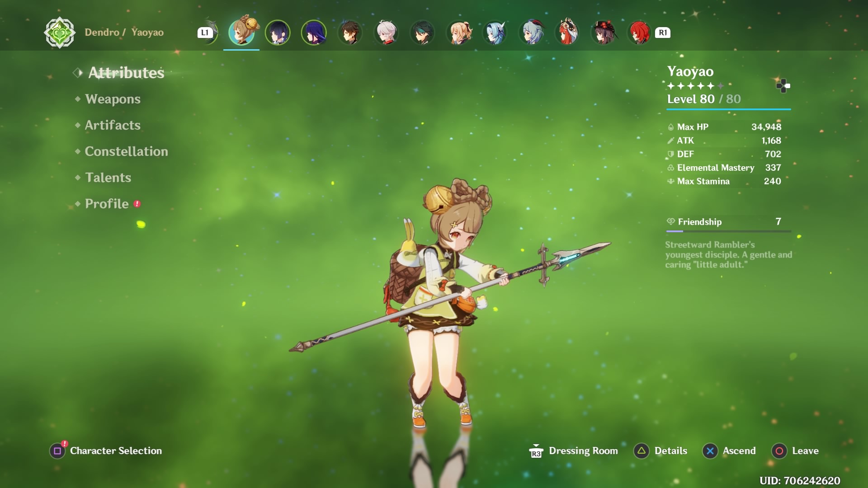Image resolution: width=868 pixels, height=488 pixels.
Task: Click the Friendship level progress bar
Action: tap(728, 231)
